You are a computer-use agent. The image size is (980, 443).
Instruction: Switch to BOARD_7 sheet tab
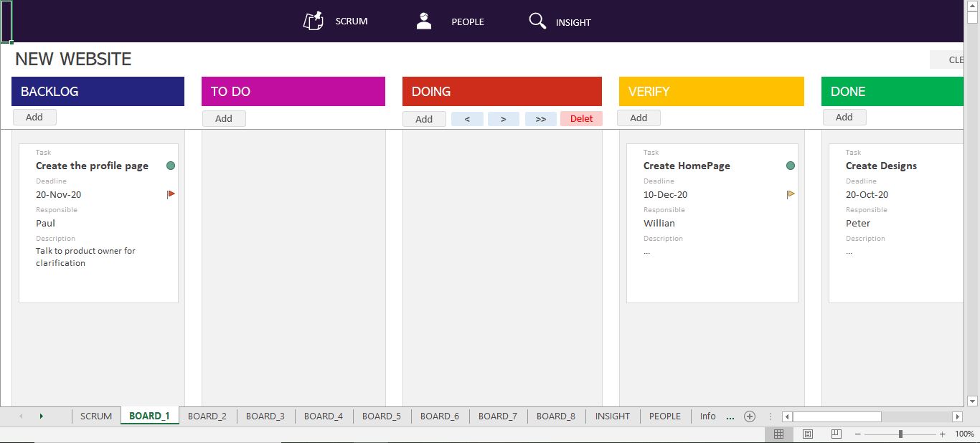pyautogui.click(x=498, y=416)
